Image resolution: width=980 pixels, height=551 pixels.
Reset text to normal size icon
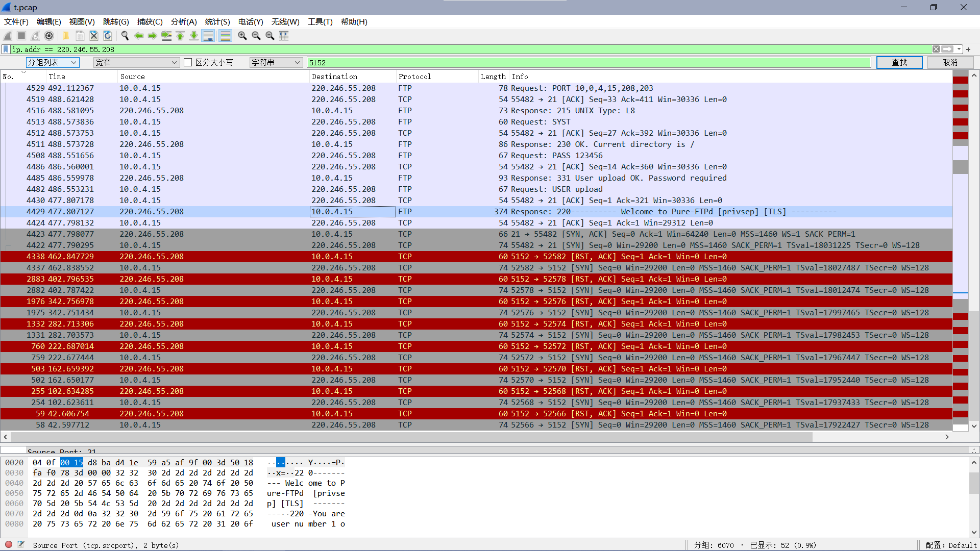pyautogui.click(x=270, y=36)
